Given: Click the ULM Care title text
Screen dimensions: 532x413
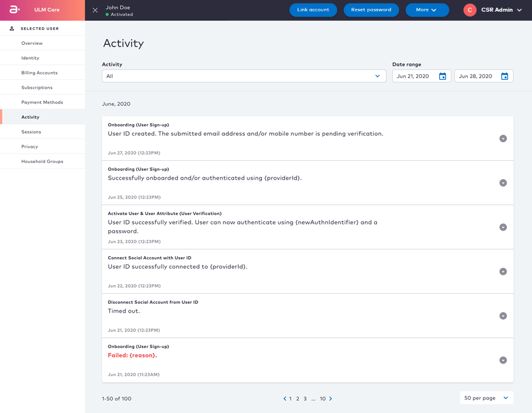Looking at the screenshot, I should click(x=47, y=10).
